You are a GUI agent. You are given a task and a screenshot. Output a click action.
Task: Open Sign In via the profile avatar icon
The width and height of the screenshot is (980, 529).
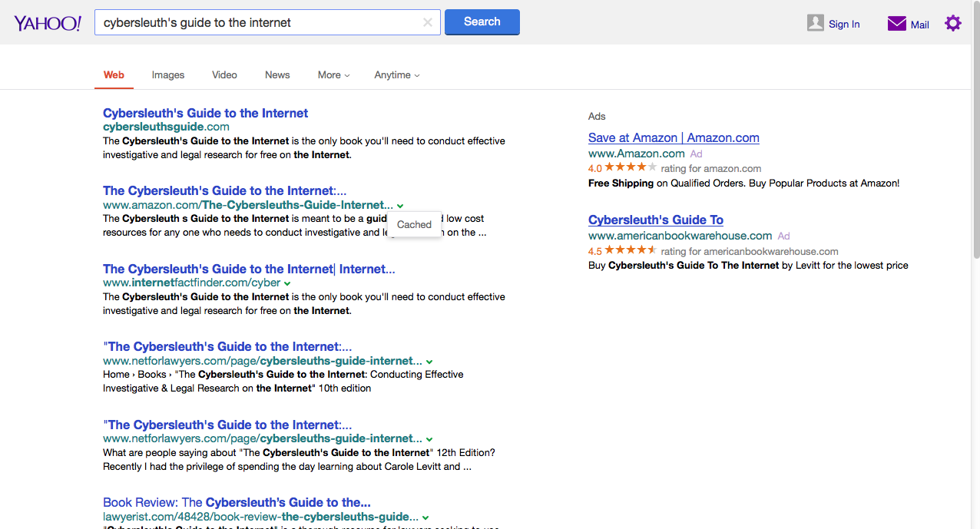coord(816,23)
